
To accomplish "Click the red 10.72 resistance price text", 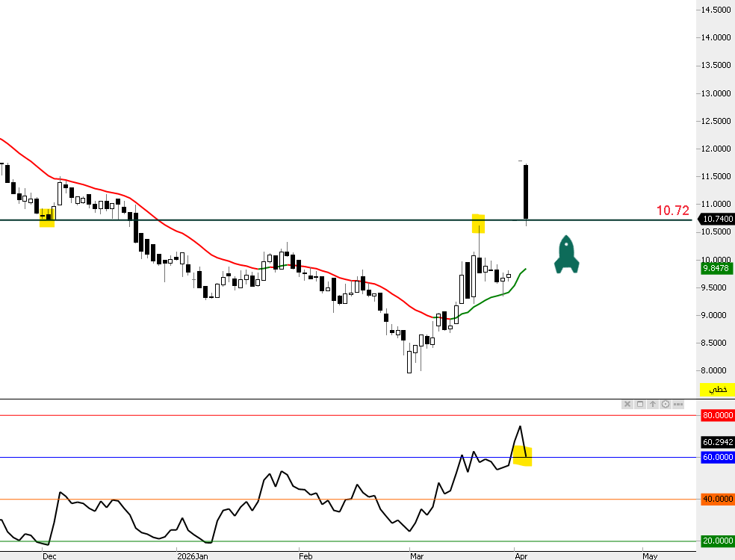I will 672,211.
